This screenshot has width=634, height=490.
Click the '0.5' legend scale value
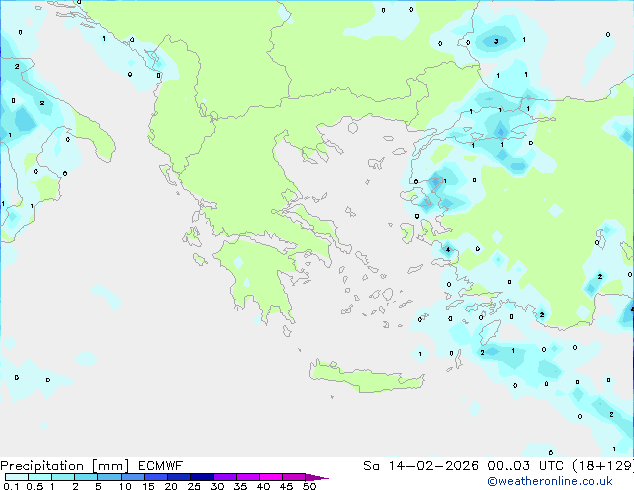coord(35,486)
